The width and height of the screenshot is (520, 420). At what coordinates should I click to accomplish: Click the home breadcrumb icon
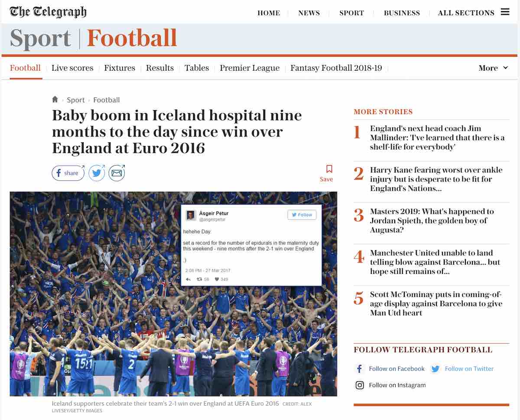[55, 99]
